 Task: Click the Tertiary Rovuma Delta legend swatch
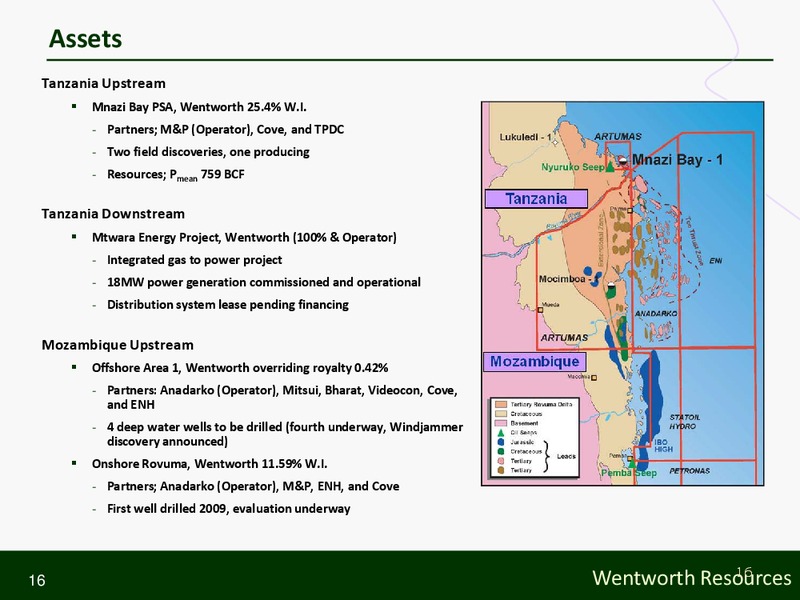[501, 404]
